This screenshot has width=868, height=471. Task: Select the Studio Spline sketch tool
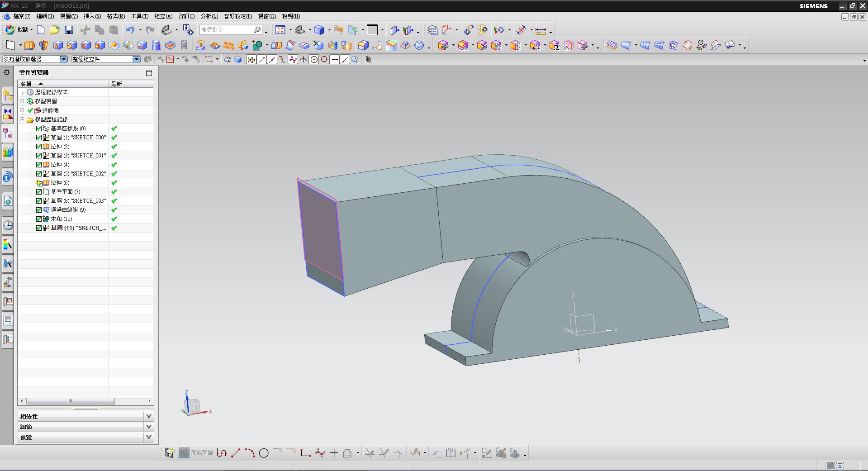tap(320, 453)
